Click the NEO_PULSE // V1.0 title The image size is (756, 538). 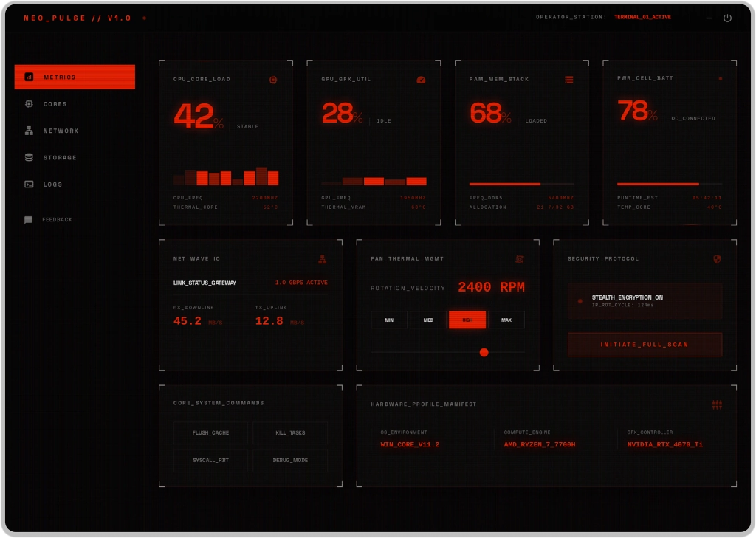pyautogui.click(x=77, y=18)
